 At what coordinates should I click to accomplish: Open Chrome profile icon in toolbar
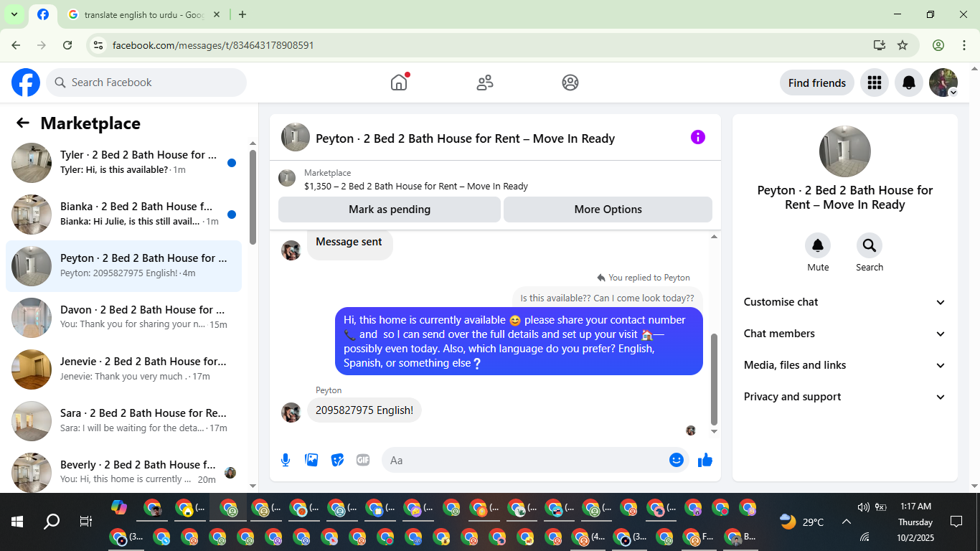coord(938,45)
